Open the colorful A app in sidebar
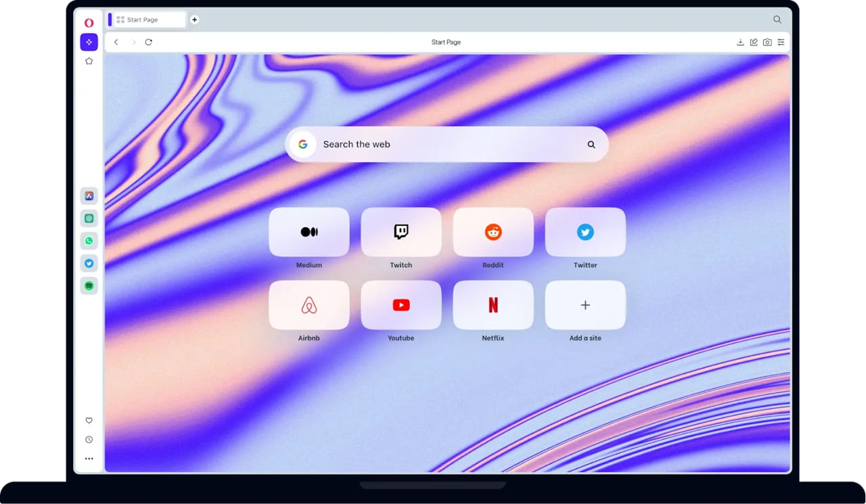 (89, 196)
